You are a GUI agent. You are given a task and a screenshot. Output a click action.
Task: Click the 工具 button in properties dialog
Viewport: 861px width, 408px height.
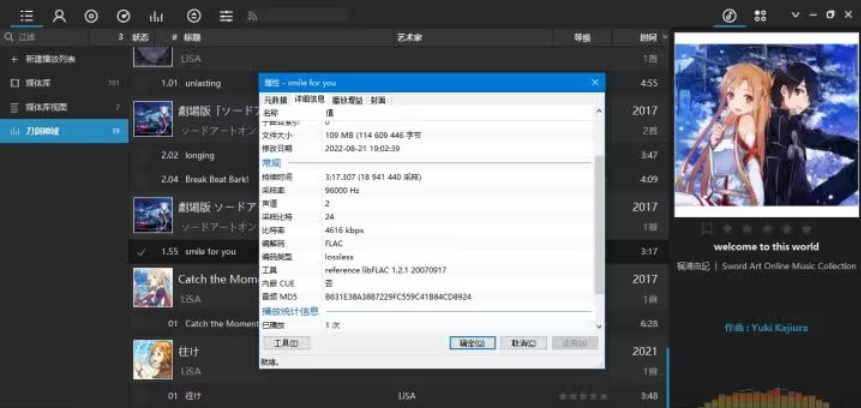click(x=286, y=343)
